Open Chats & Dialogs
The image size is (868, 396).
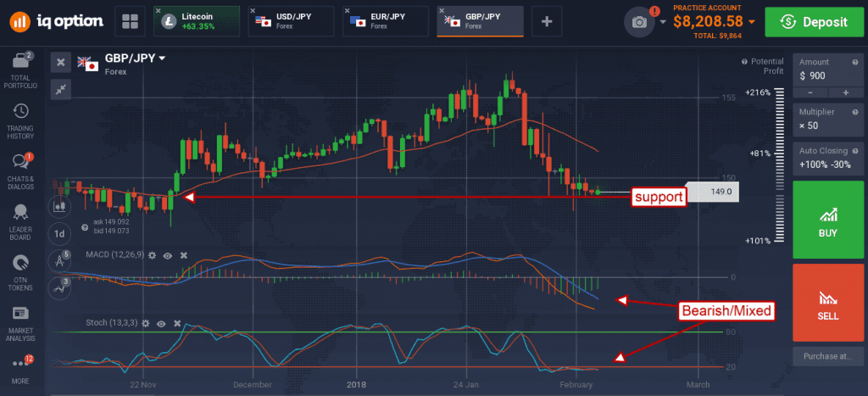click(x=20, y=171)
